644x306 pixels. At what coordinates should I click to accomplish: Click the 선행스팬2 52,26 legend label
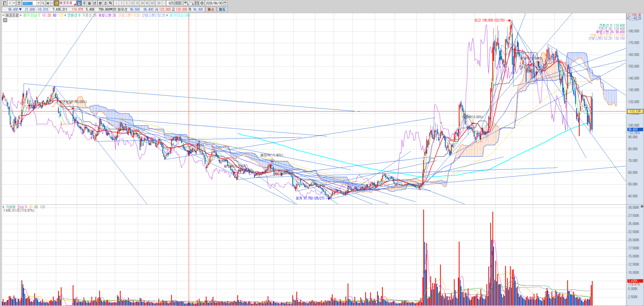pyautogui.click(x=153, y=16)
